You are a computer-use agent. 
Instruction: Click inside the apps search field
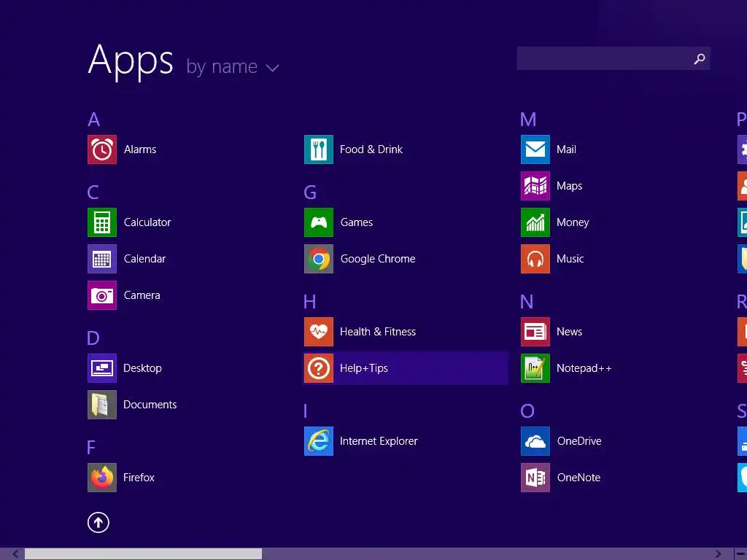614,58
